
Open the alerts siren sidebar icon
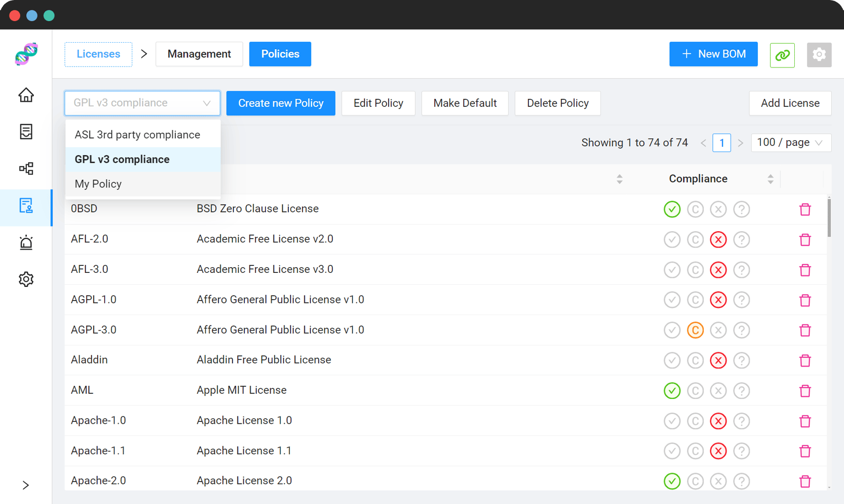pos(26,242)
